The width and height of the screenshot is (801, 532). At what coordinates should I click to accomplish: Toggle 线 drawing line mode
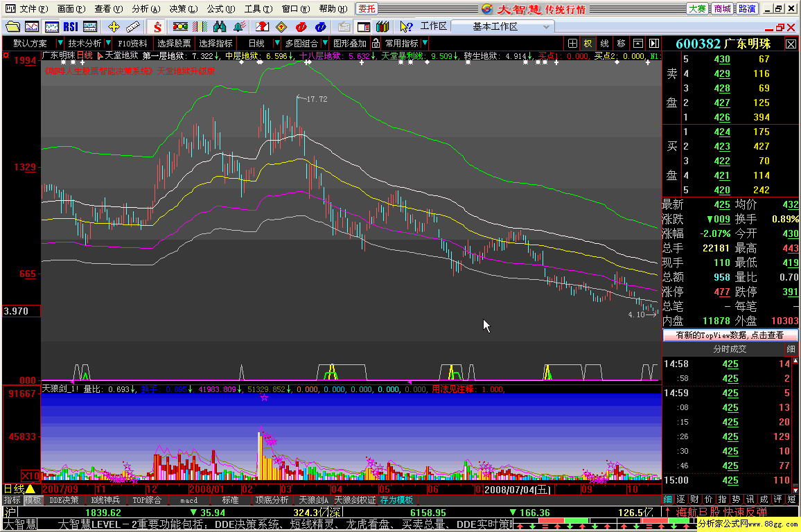(605, 44)
